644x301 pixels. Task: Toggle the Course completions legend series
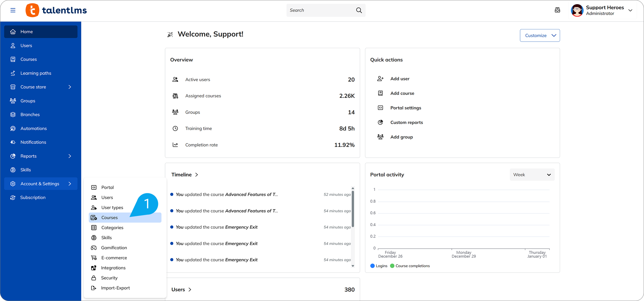pos(410,266)
